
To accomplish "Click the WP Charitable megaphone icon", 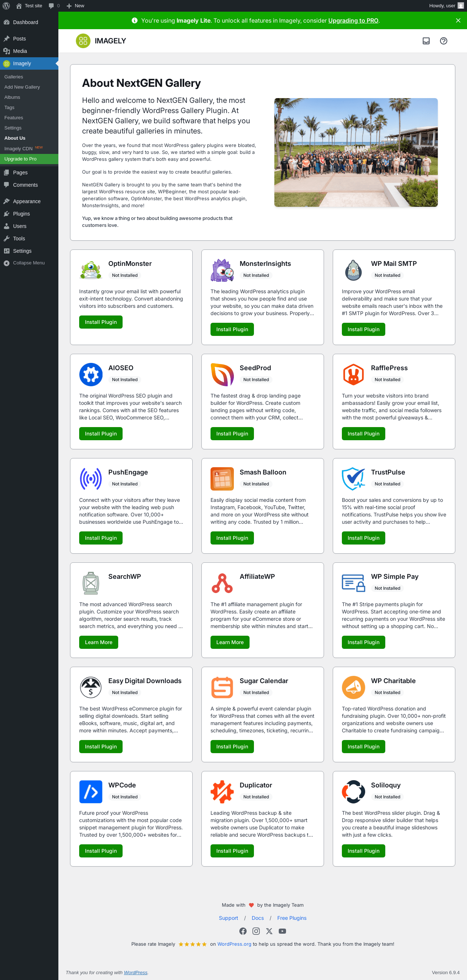I will [354, 687].
